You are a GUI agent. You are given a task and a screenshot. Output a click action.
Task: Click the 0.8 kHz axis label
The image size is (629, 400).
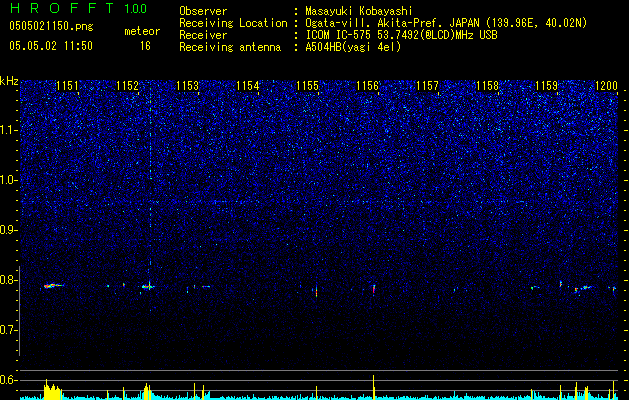pyautogui.click(x=9, y=280)
